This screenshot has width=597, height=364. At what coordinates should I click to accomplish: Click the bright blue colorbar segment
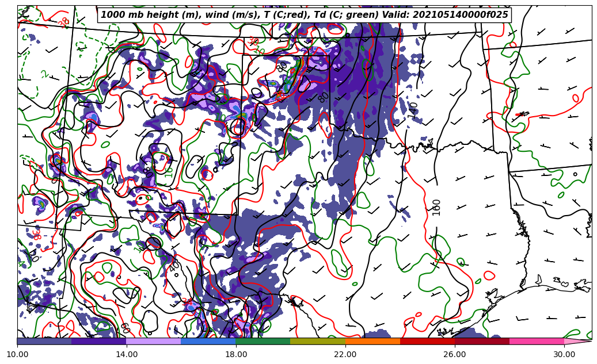click(x=208, y=341)
